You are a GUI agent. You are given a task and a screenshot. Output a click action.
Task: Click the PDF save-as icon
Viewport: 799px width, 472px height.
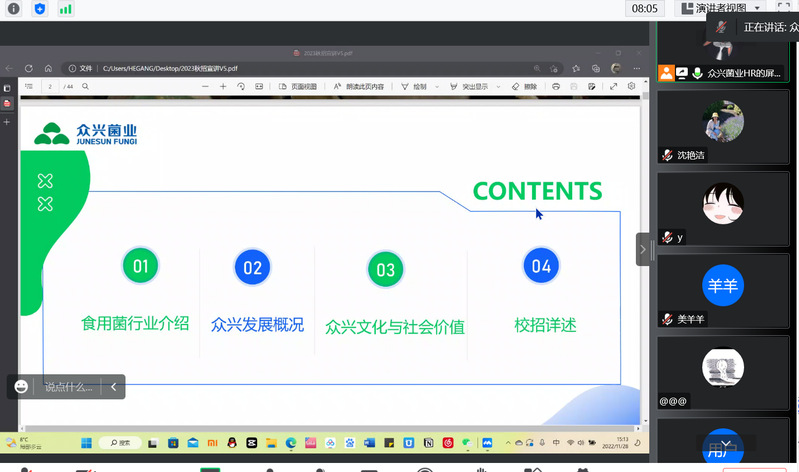click(x=592, y=87)
